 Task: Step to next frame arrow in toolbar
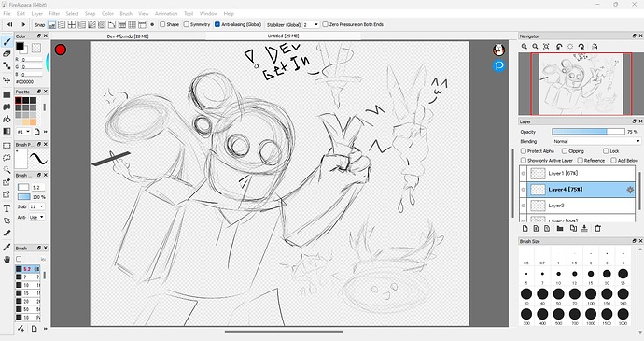(x=22, y=24)
